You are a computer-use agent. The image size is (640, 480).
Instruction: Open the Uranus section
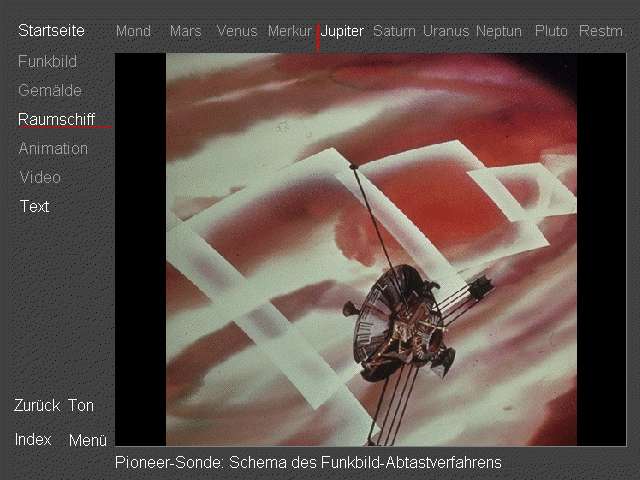pos(446,31)
